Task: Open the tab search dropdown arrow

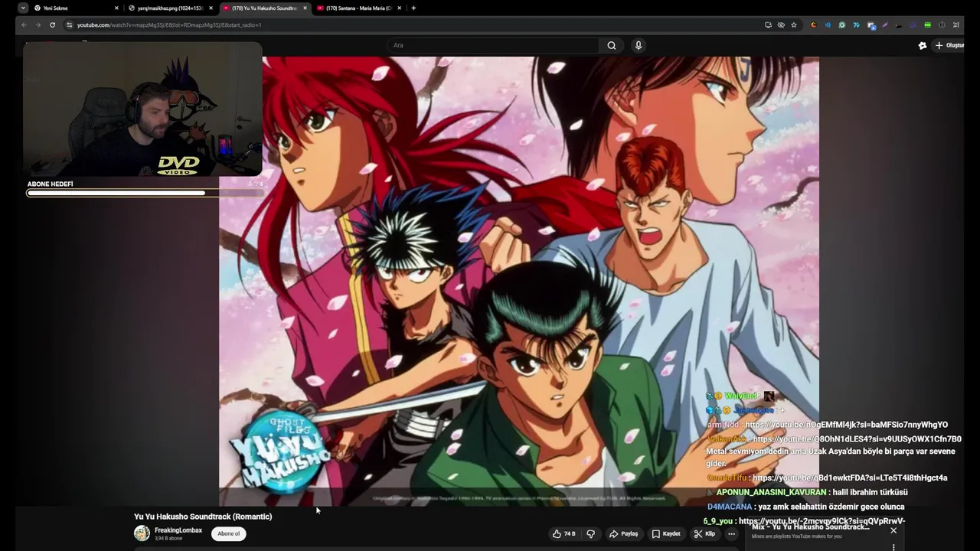Action: [23, 8]
